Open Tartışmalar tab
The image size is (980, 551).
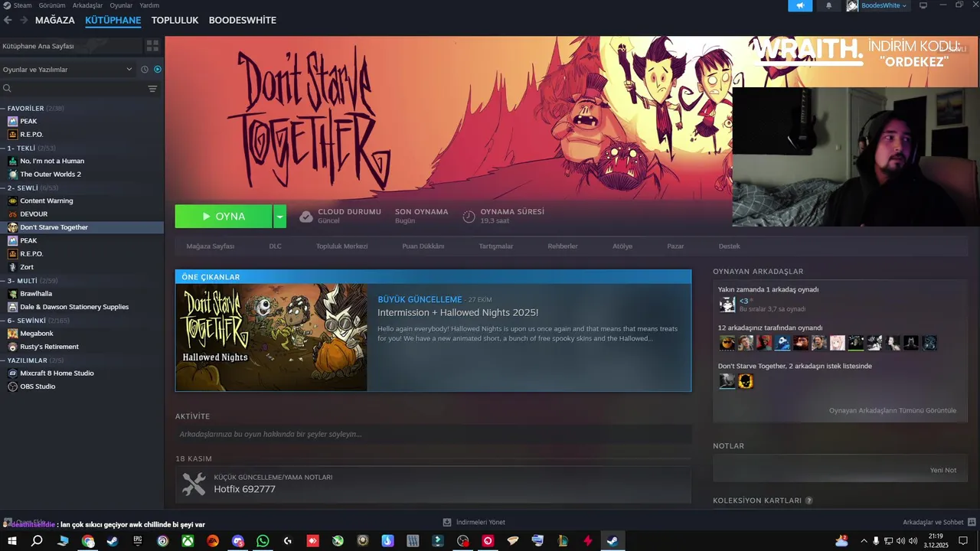pos(496,246)
